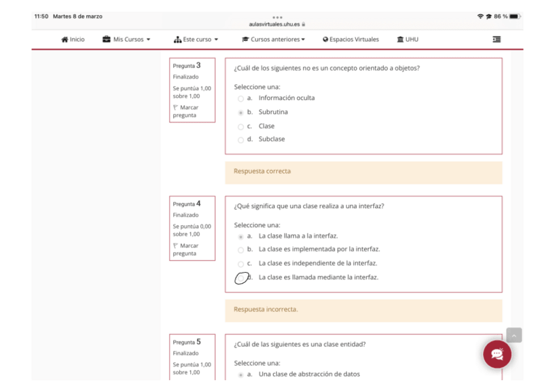555x392 pixels.
Task: Click the flag icon in Pregunta 4 box
Action: [175, 245]
